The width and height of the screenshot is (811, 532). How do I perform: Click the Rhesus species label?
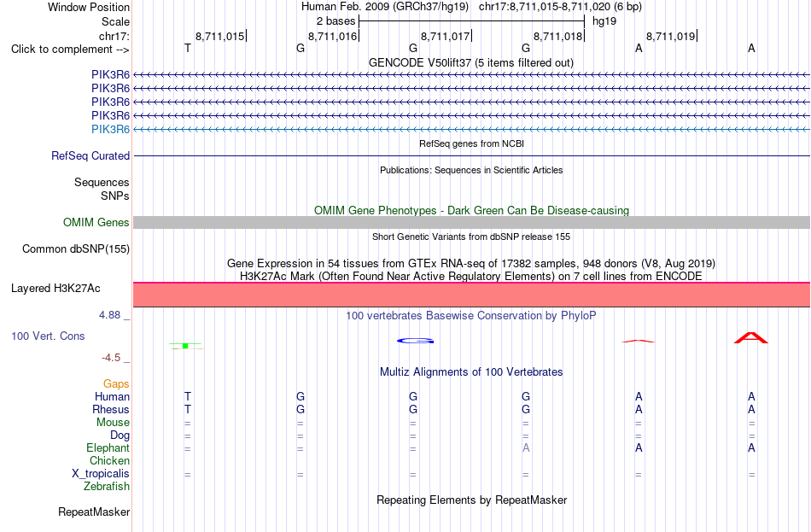111,409
